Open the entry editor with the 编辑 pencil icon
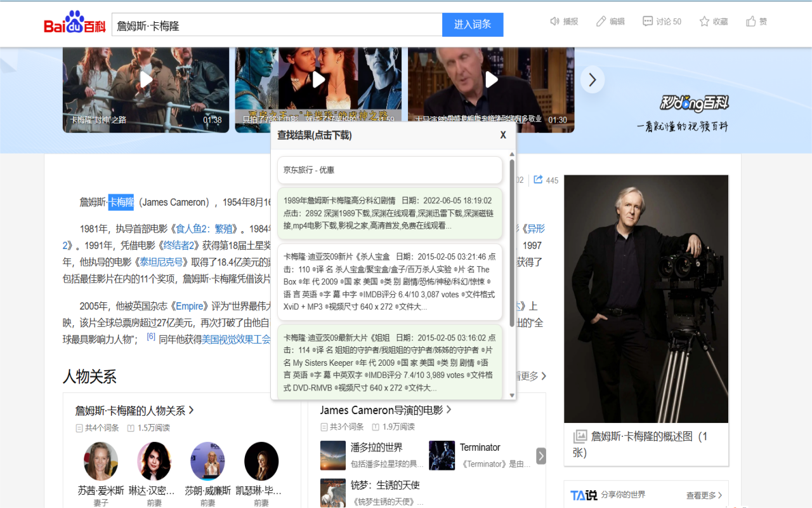 (x=610, y=21)
